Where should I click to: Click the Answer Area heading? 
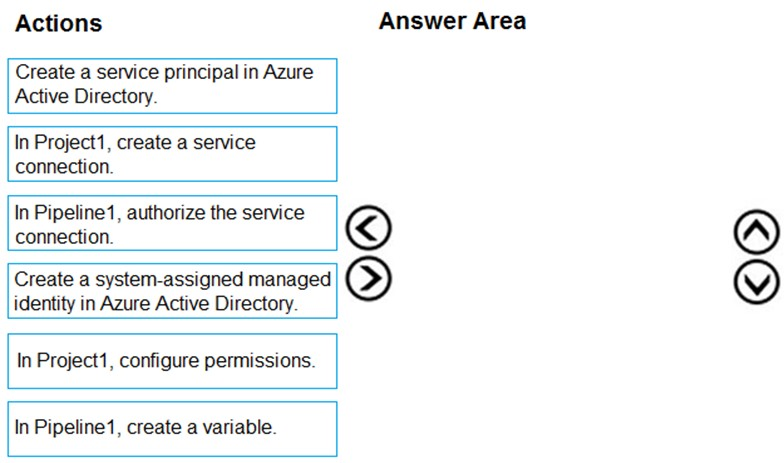pos(452,22)
